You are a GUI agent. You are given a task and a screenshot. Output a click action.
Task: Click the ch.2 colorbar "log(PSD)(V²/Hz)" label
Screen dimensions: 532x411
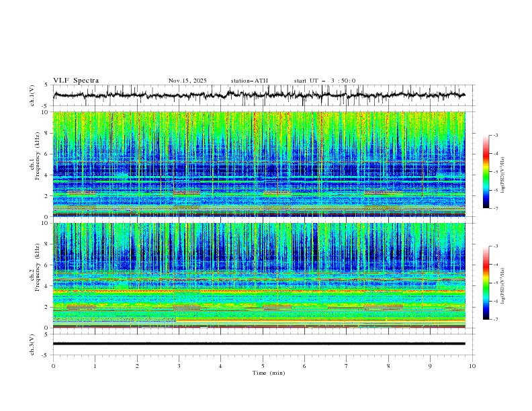(503, 286)
